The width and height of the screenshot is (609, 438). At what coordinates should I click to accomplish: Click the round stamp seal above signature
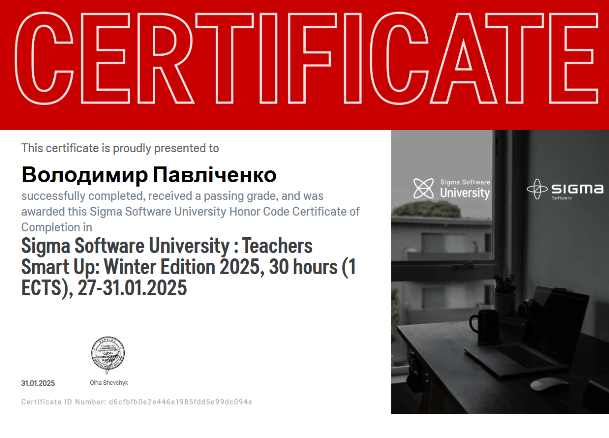click(108, 354)
